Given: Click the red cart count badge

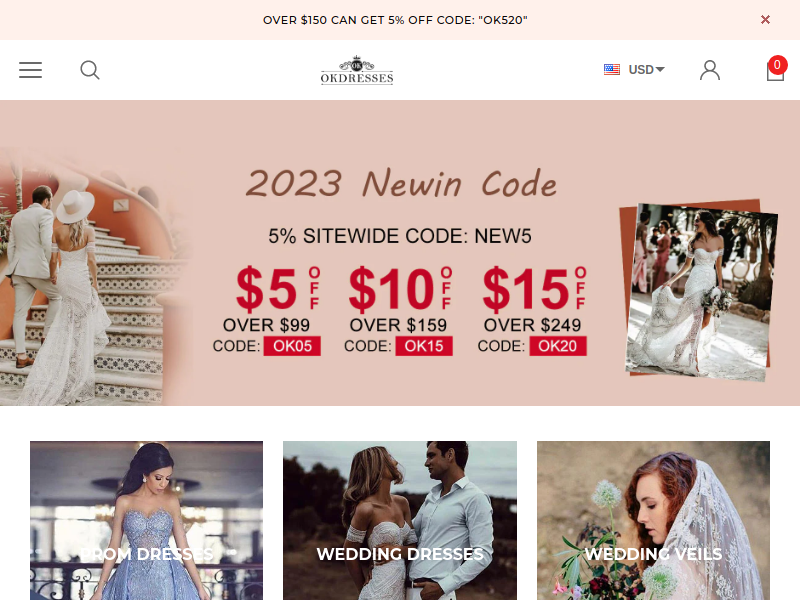Looking at the screenshot, I should (x=777, y=65).
